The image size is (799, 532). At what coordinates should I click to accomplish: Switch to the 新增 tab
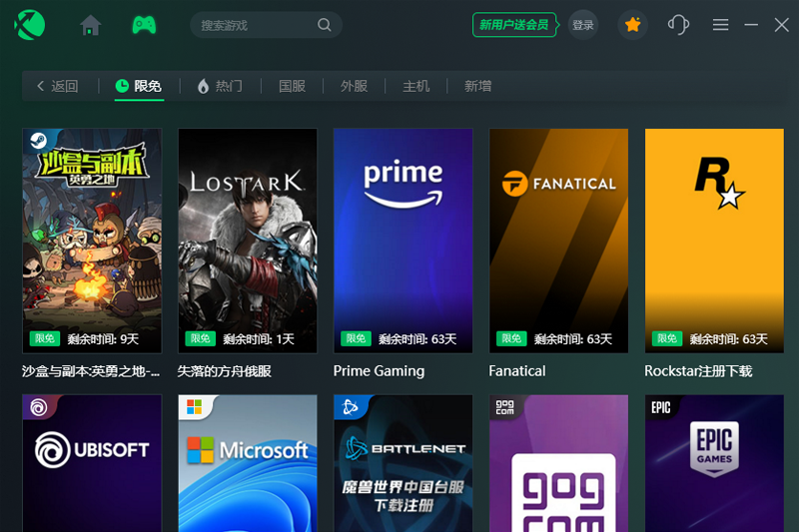click(x=477, y=86)
